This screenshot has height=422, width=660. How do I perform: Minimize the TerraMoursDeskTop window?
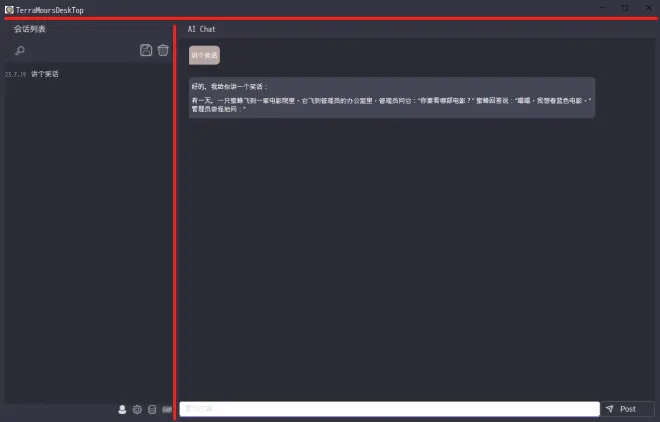click(x=600, y=8)
